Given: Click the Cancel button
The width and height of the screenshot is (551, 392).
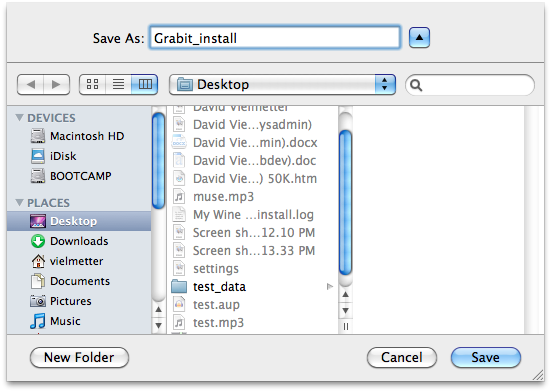Looking at the screenshot, I should 402,358.
